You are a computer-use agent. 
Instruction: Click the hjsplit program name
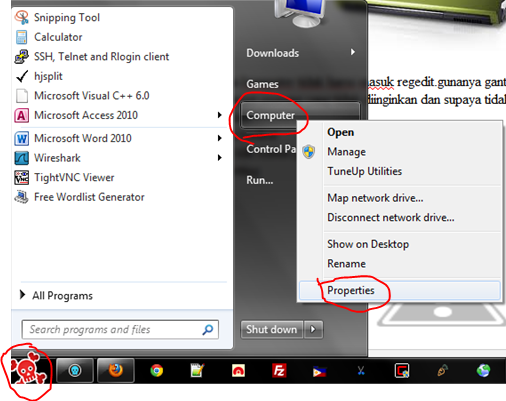(48, 76)
